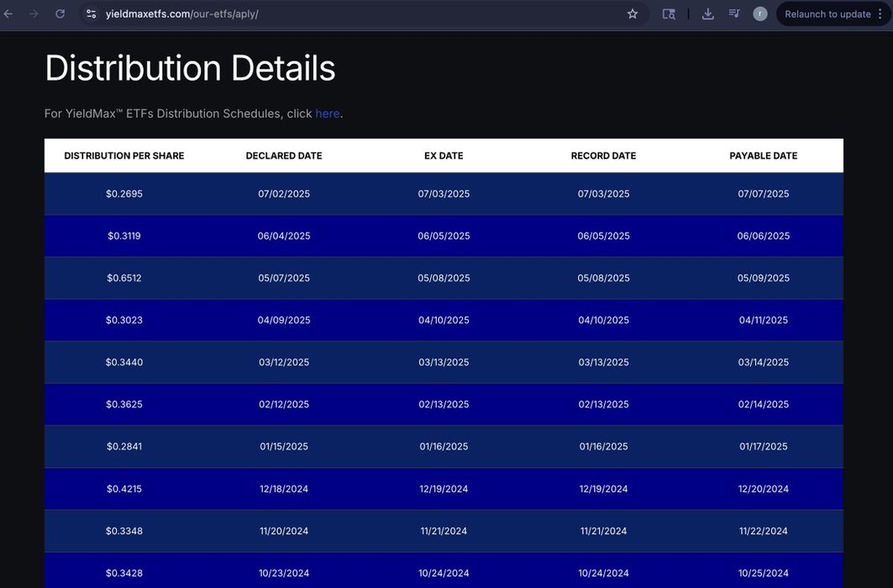Click the $0.6512 distribution cell
The image size is (893, 588).
click(124, 278)
